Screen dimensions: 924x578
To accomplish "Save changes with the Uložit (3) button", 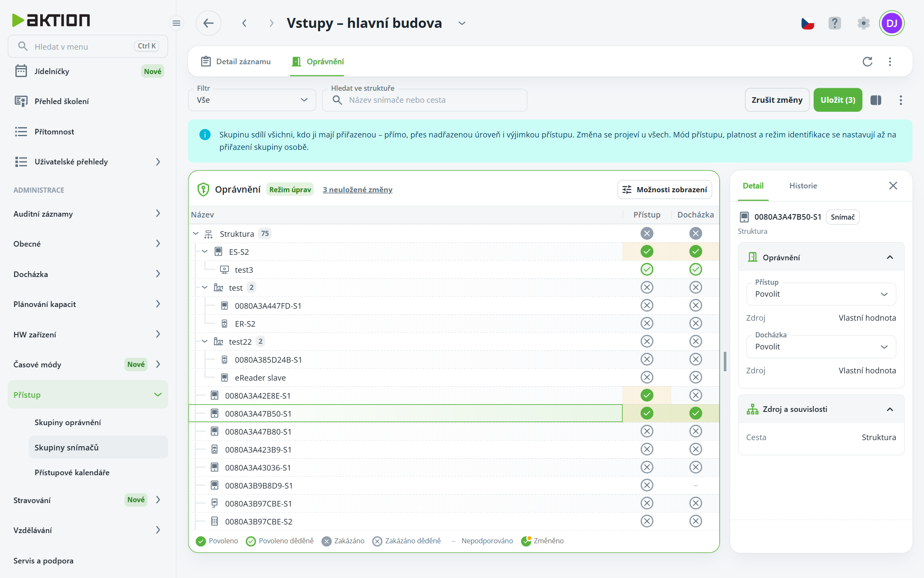I will tap(838, 100).
